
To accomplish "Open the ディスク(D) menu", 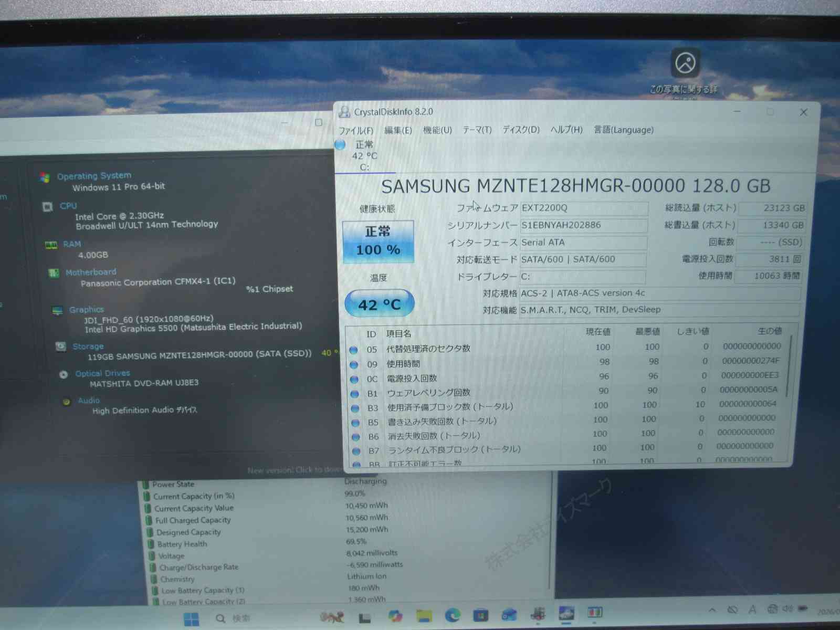I will (521, 130).
